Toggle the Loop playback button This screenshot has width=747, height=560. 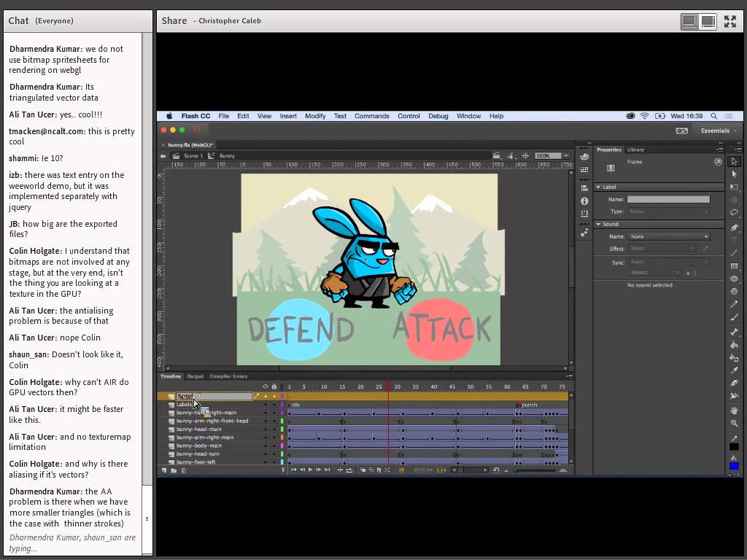349,470
